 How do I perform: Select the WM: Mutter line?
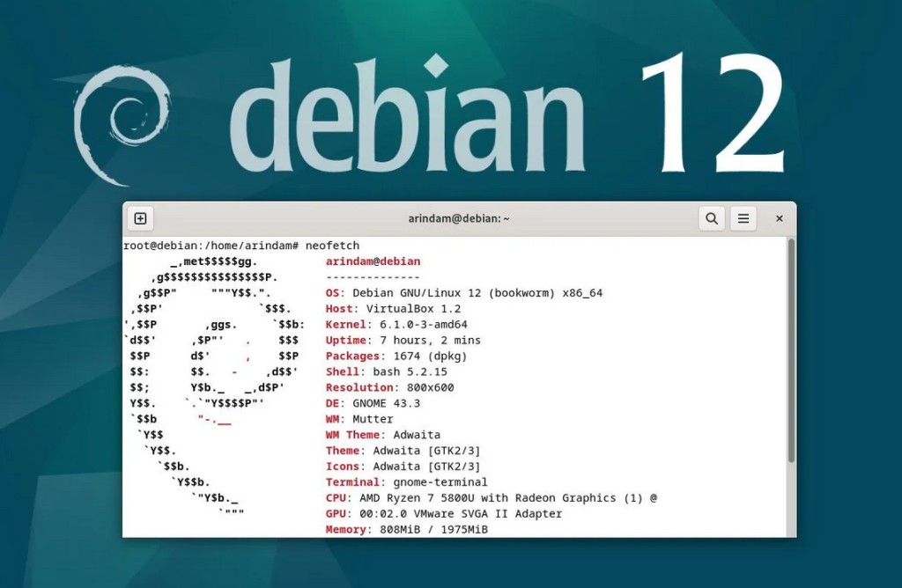pos(359,419)
